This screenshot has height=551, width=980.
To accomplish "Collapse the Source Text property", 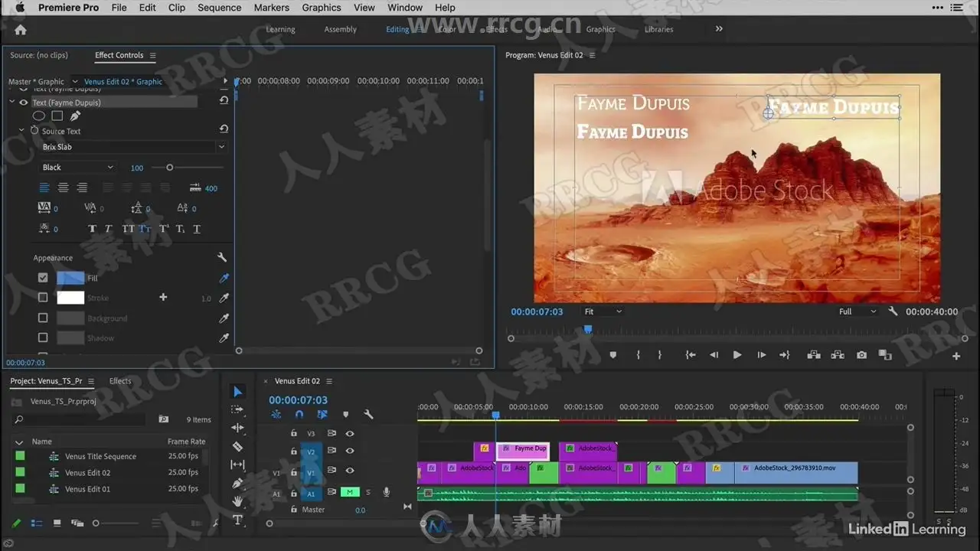I will (x=22, y=131).
